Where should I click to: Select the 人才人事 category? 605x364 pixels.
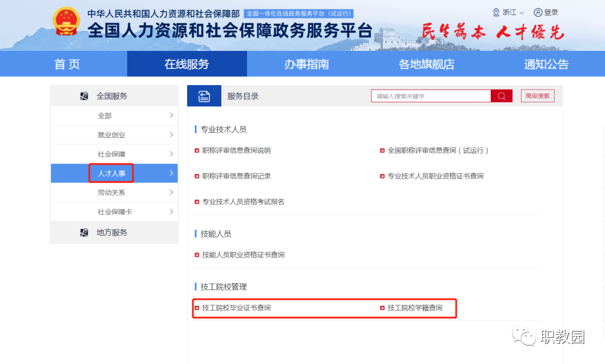(x=111, y=172)
